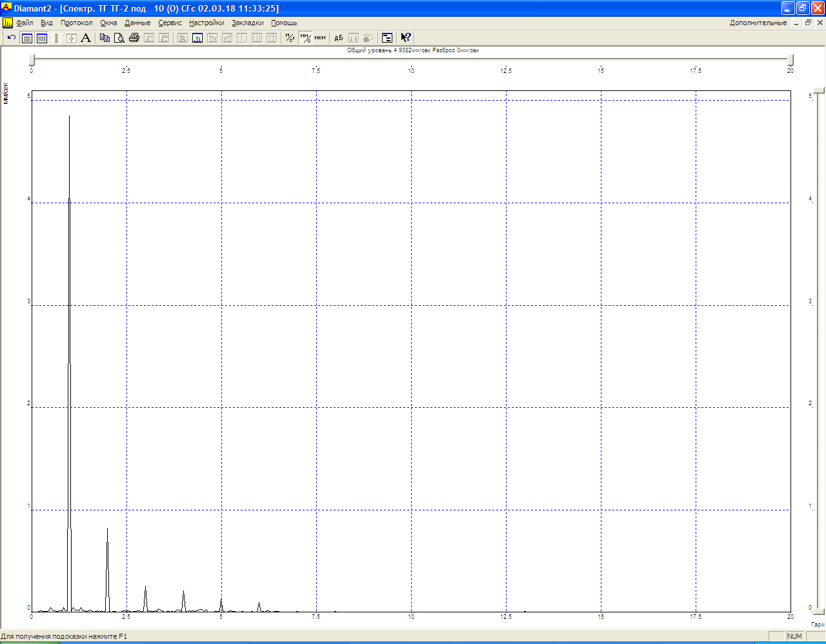Click the 'мм/сек' vertical axis label
The height and width of the screenshot is (644, 826).
click(6, 93)
